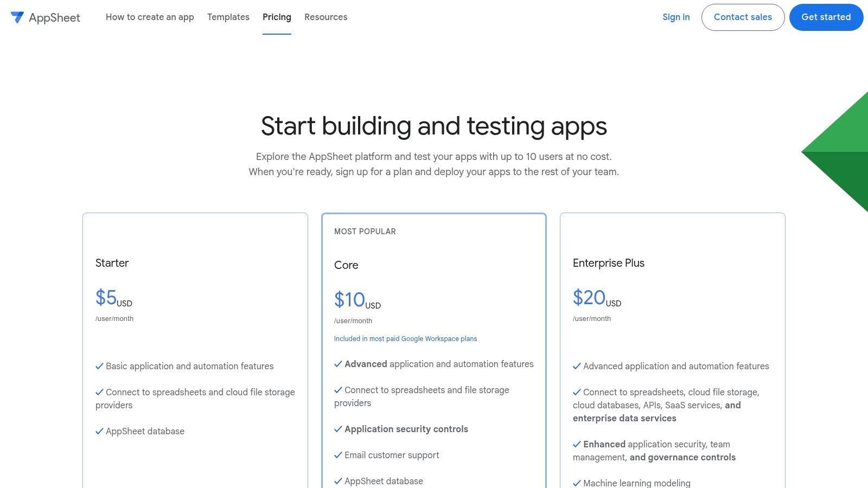Image resolution: width=868 pixels, height=488 pixels.
Task: Open "How to create an app" navigation item
Action: (150, 17)
